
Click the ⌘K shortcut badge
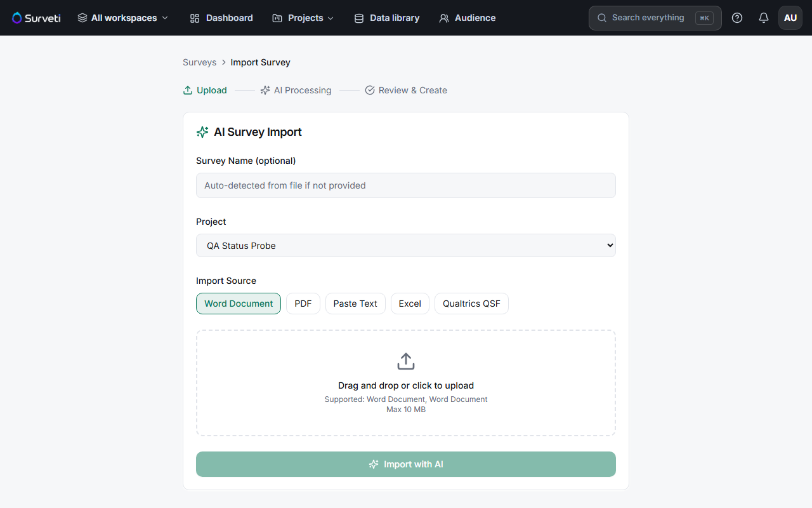tap(704, 18)
